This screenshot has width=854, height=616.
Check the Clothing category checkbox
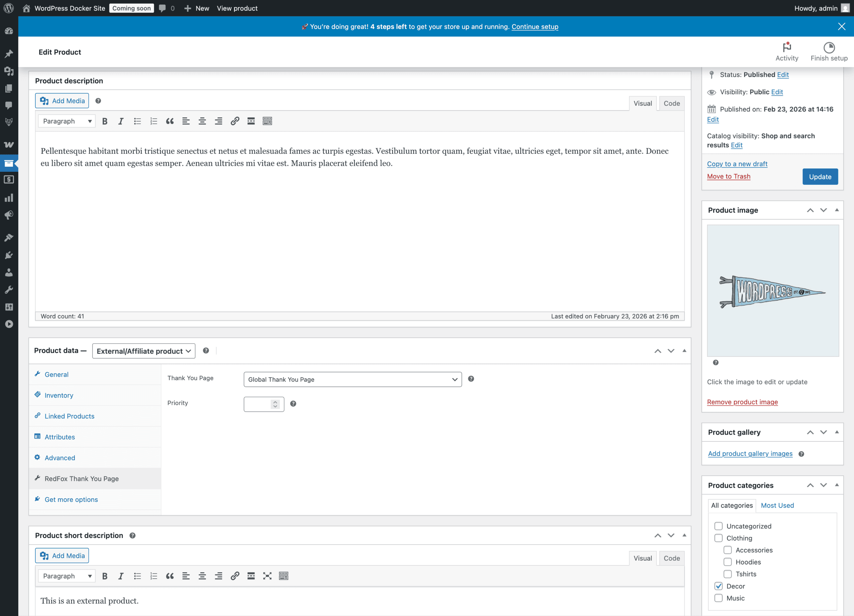tap(719, 538)
